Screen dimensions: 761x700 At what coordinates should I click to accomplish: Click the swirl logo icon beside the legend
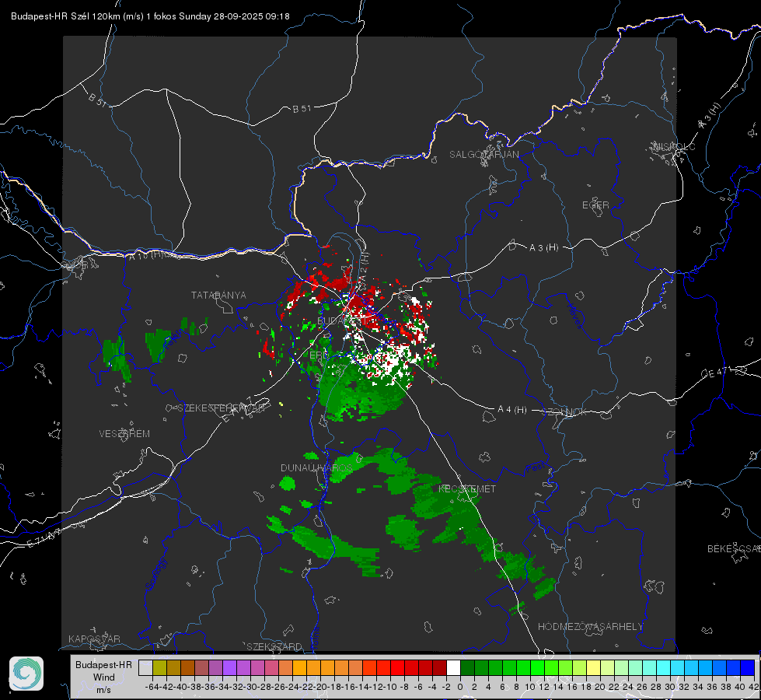(26, 674)
